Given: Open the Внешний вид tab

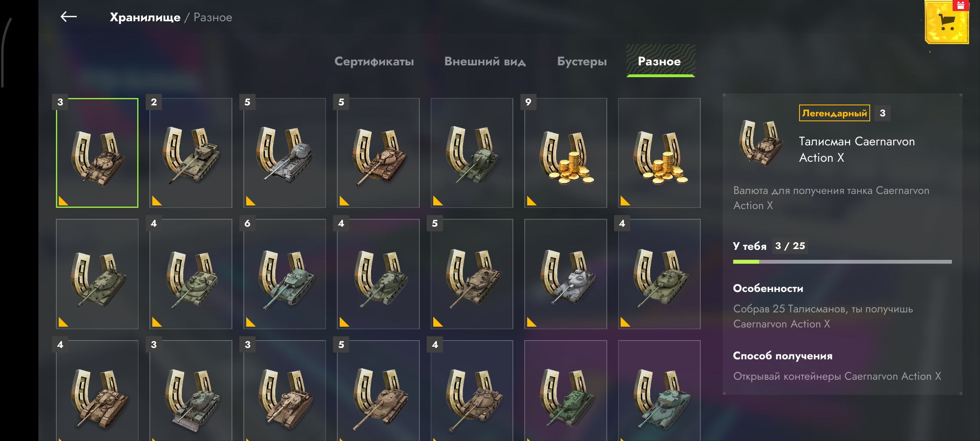Looking at the screenshot, I should pyautogui.click(x=485, y=61).
